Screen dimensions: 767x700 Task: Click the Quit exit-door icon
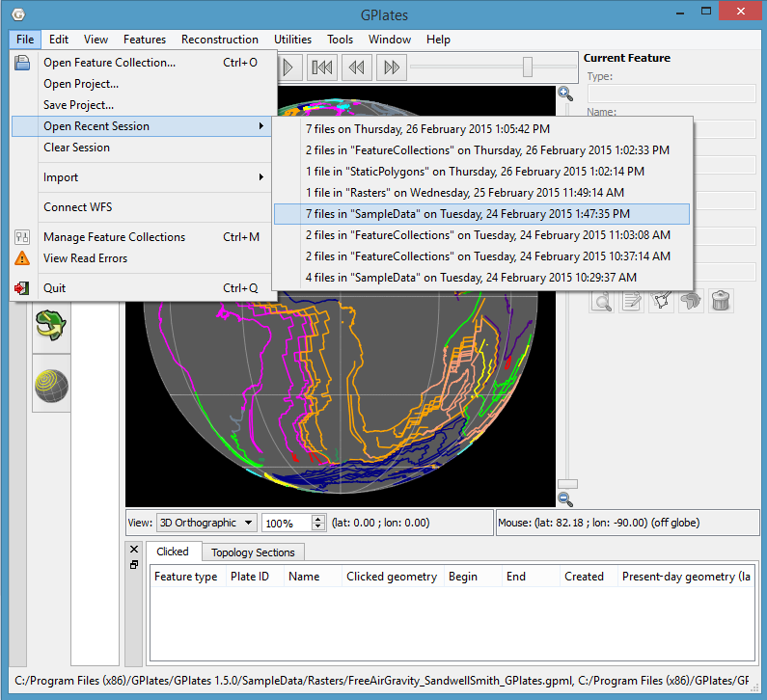(x=22, y=288)
